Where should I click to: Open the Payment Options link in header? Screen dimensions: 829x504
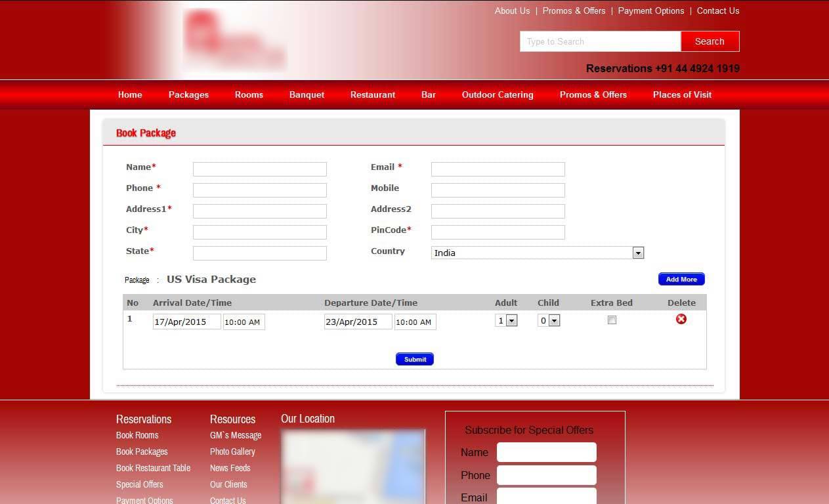coord(650,10)
